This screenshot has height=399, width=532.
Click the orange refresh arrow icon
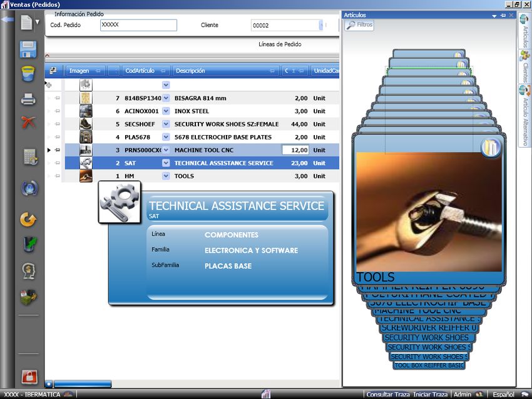(x=28, y=220)
